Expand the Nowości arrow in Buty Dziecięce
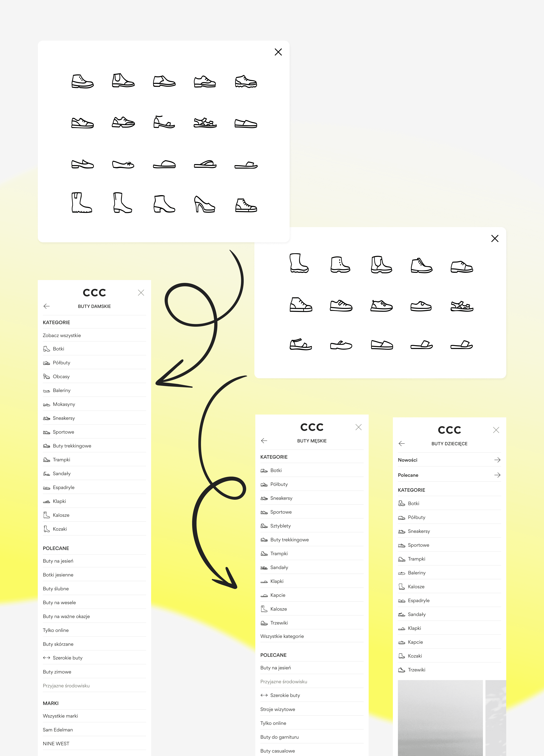544x756 pixels. point(497,460)
